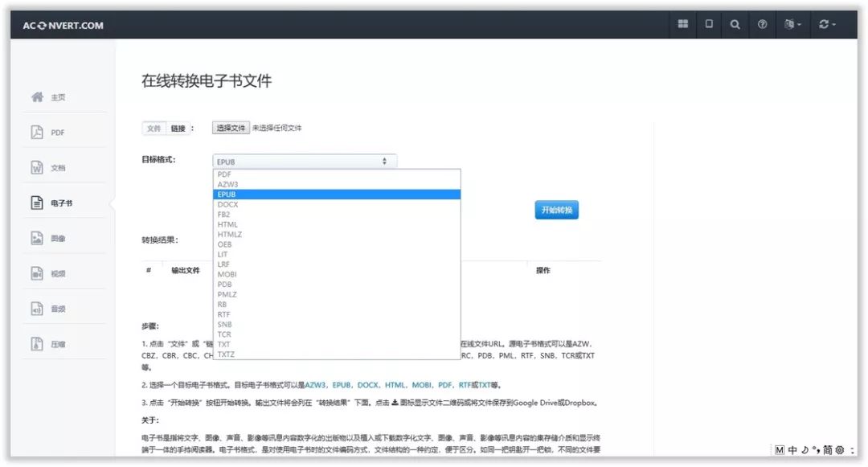Open the 音频 sidebar menu label
The image size is (868, 467).
(x=58, y=309)
